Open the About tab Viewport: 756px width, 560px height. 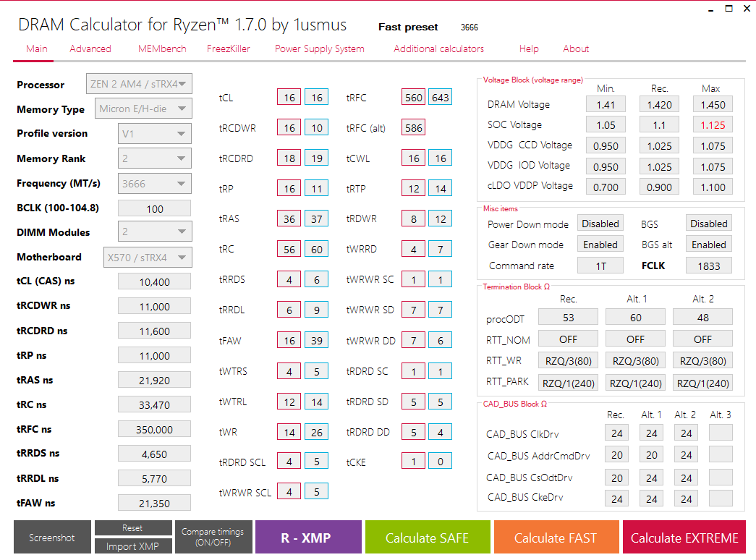click(x=576, y=48)
